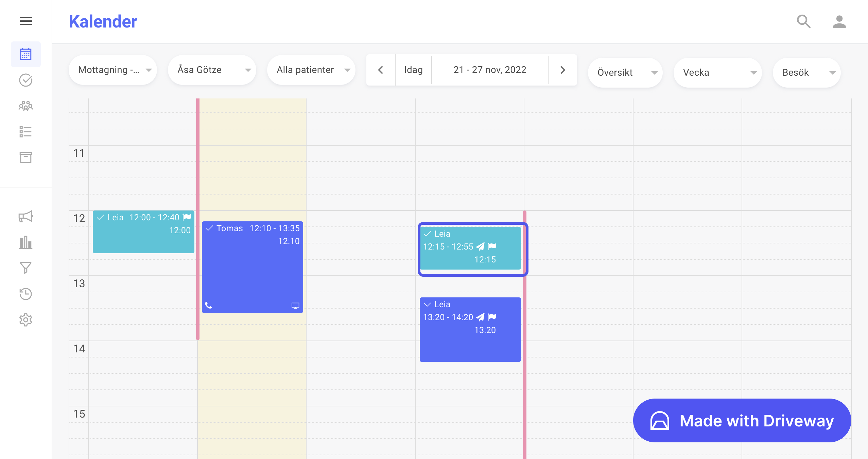
Task: Open the funnel filter icon
Action: [26, 268]
